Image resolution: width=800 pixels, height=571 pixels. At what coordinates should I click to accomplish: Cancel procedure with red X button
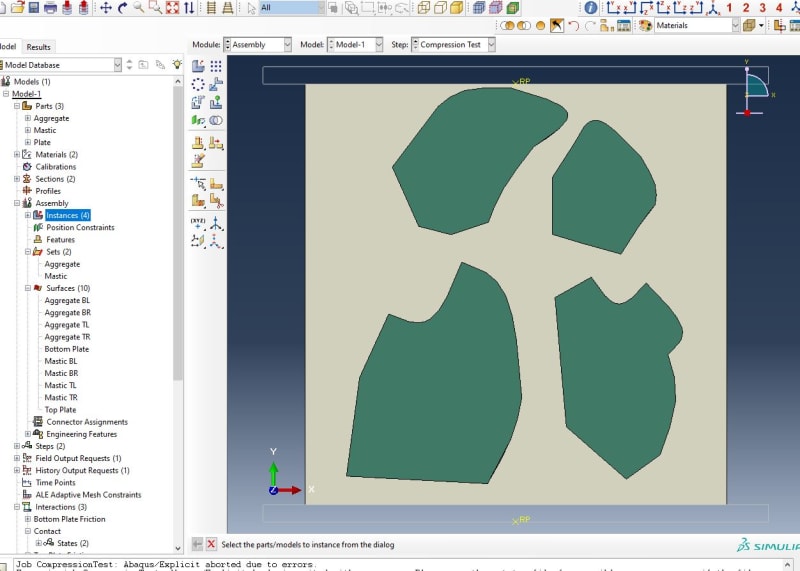click(211, 544)
